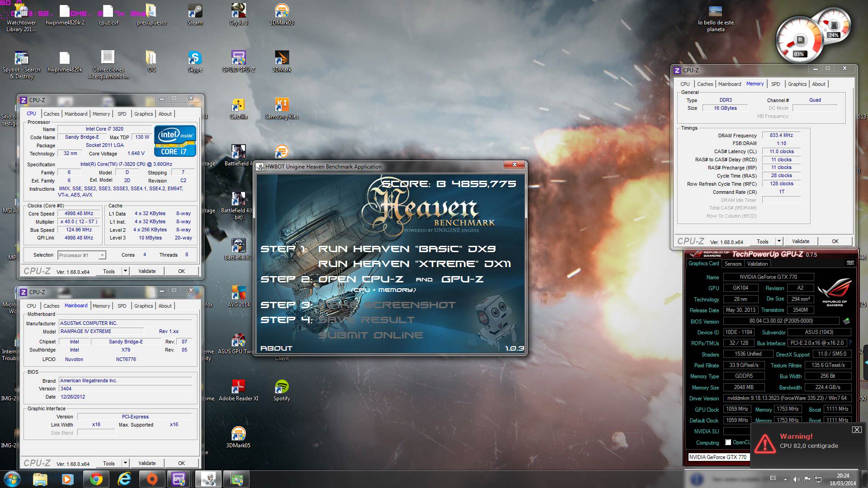The image size is (868, 488).
Task: Open the Samsung Kies desktop shortcut
Action: (282, 108)
